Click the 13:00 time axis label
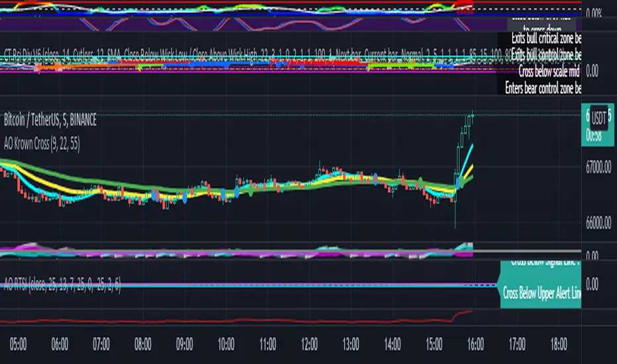The height and width of the screenshot is (364, 617). click(x=351, y=344)
